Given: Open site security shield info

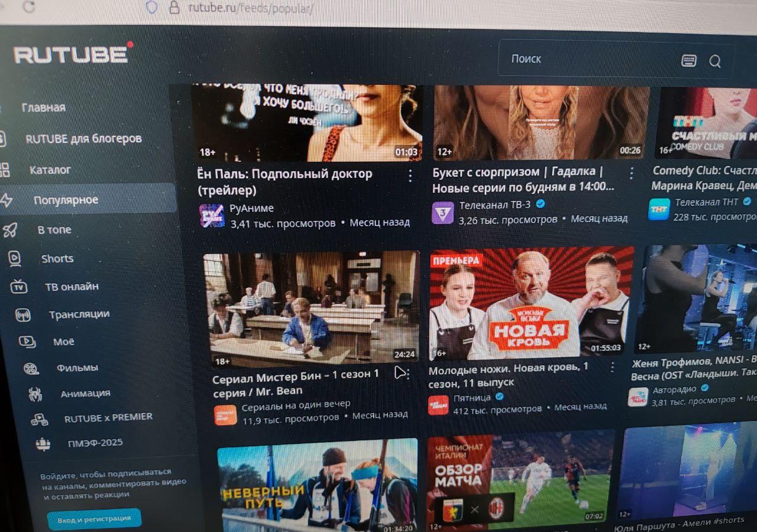Looking at the screenshot, I should [151, 7].
